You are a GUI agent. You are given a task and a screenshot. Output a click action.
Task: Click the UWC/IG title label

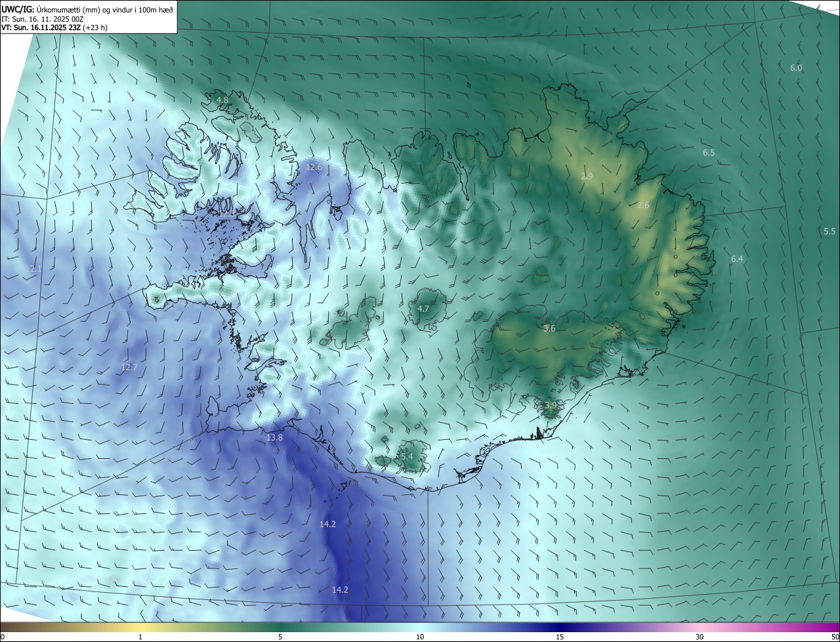17,9
